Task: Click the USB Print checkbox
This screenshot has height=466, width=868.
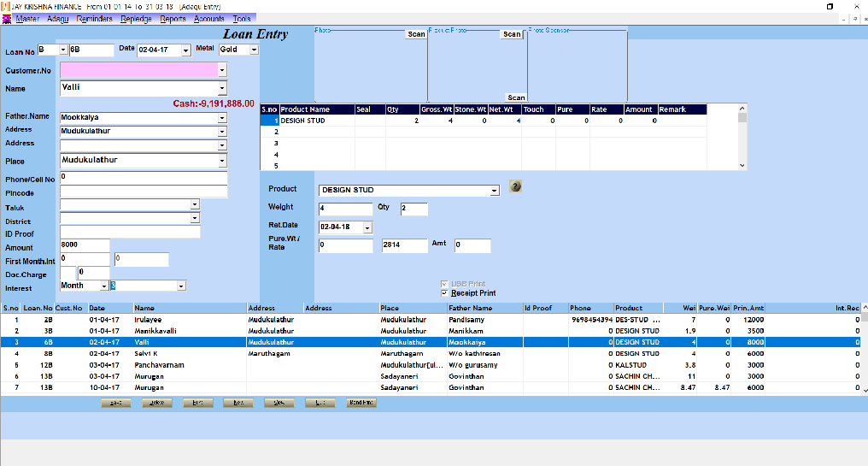Action: (444, 284)
